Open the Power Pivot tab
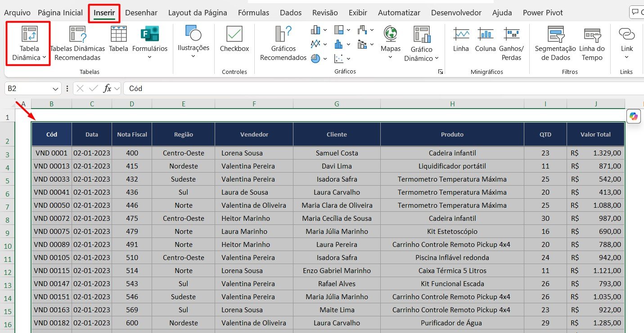Viewport: 644px width, 333px height. (543, 13)
